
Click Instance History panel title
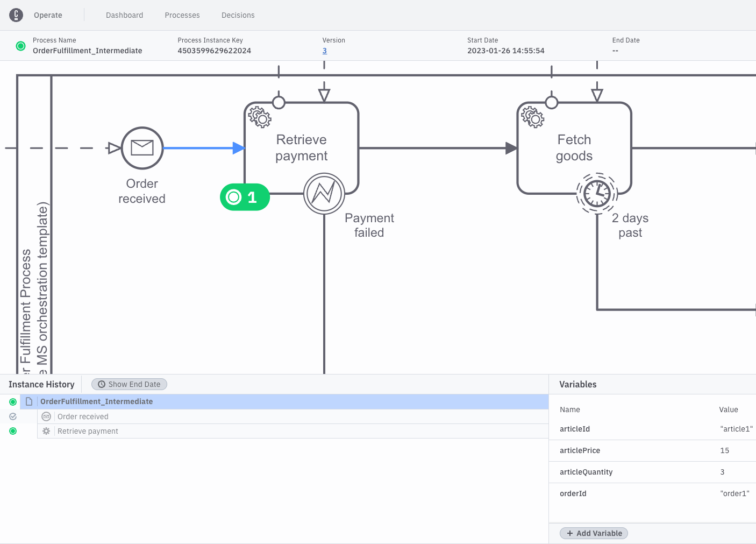tap(41, 384)
